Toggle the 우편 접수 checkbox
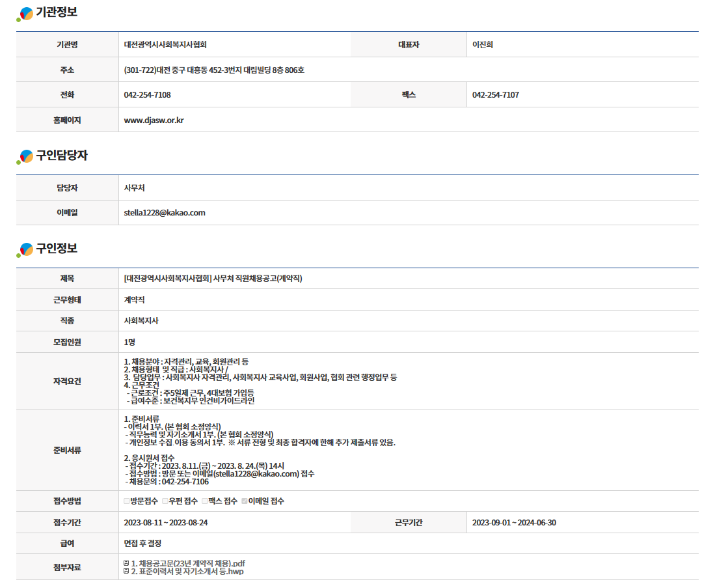The image size is (728, 584). click(x=165, y=501)
